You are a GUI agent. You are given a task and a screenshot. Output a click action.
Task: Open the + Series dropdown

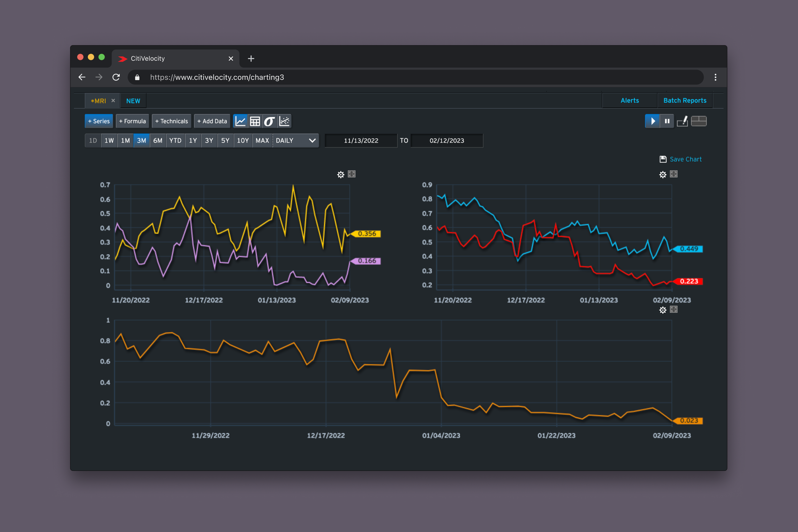[99, 121]
